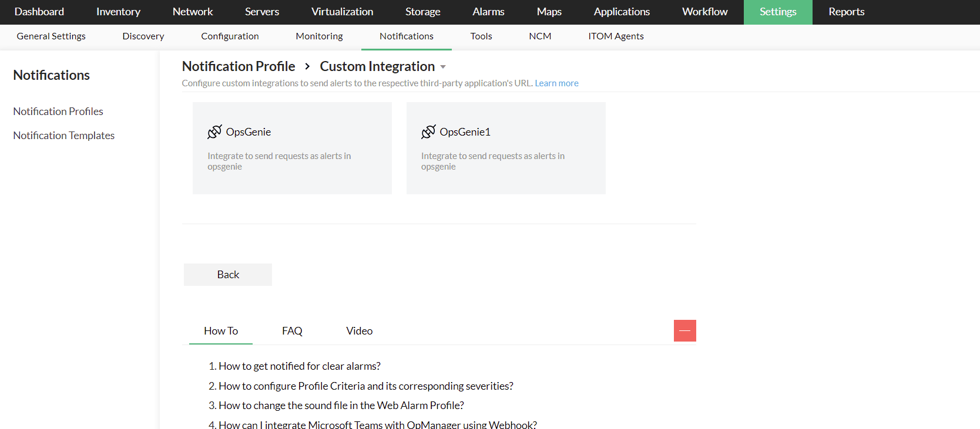Click the OpsGenie1 integration plug icon
The width and height of the screenshot is (980, 429).
[428, 132]
